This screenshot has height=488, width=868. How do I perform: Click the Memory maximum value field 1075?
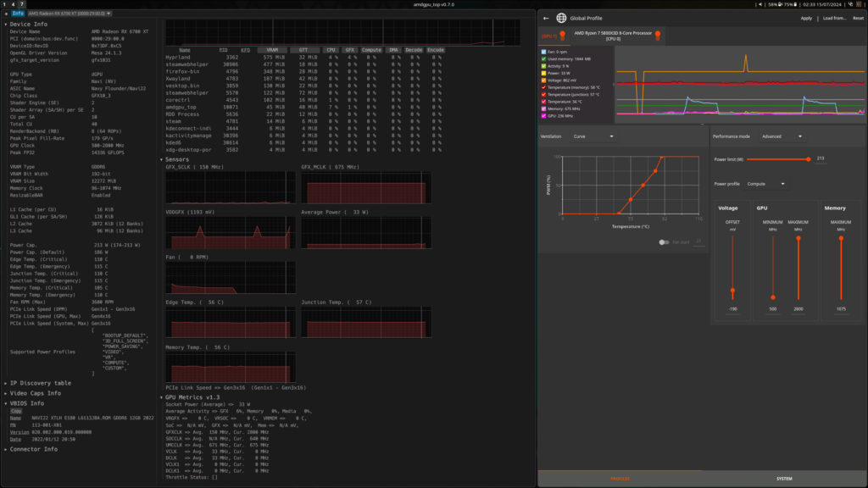[x=841, y=309]
